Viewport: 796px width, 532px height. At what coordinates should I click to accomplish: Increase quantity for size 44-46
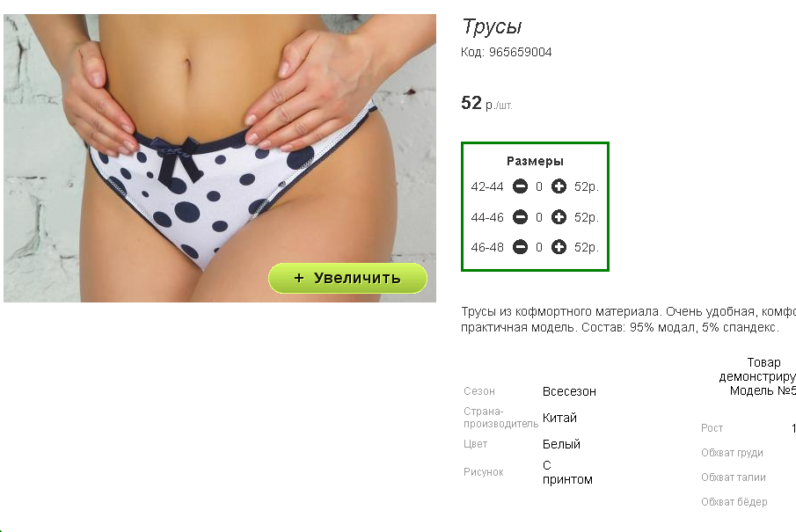(x=559, y=217)
